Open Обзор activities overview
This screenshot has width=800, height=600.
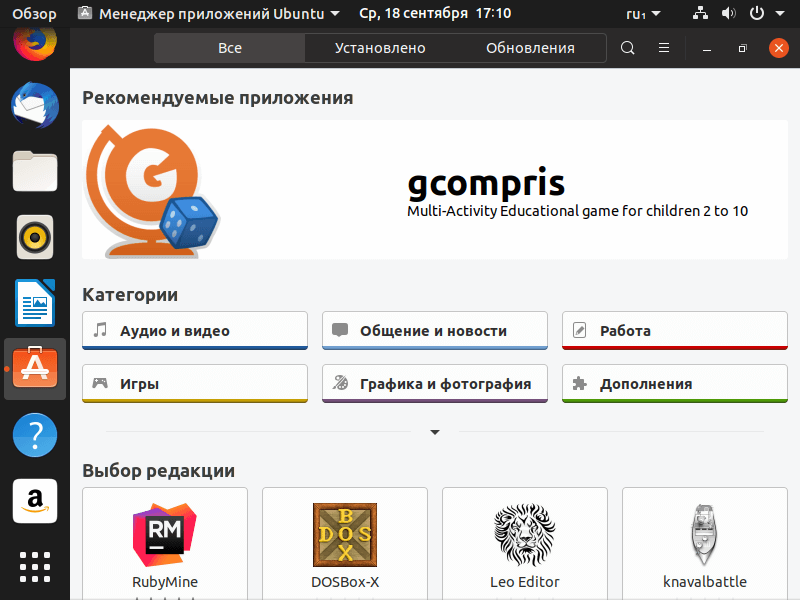(x=34, y=13)
